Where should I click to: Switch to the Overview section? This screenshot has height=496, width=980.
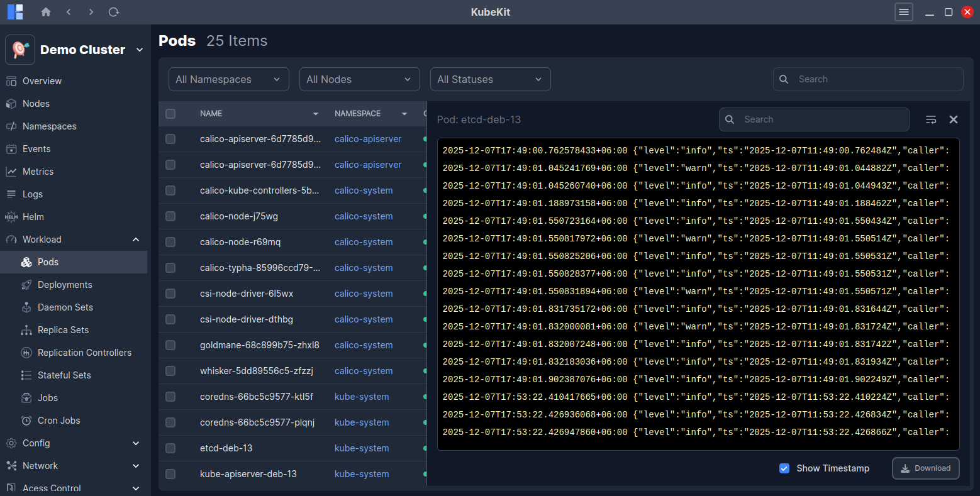44,80
